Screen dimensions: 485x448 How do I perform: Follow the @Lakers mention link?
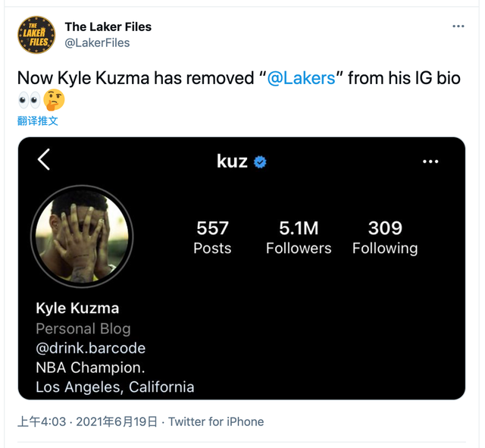click(301, 78)
